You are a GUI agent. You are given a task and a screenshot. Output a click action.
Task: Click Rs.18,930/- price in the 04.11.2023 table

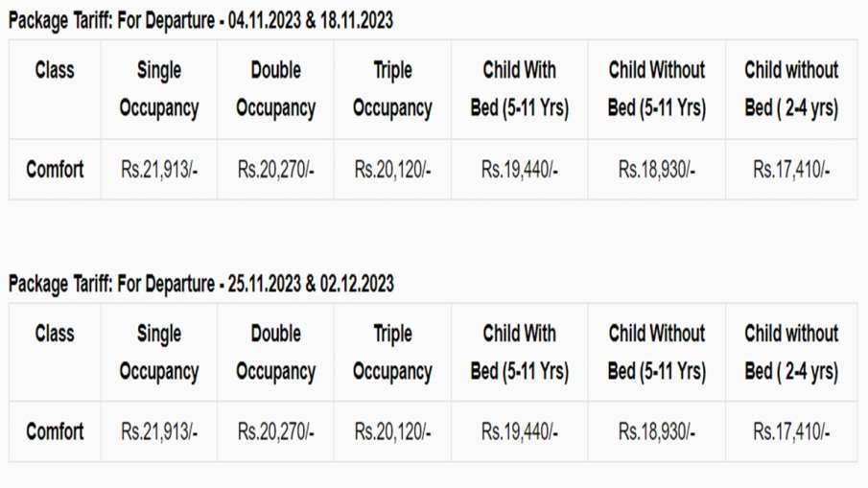(x=657, y=170)
